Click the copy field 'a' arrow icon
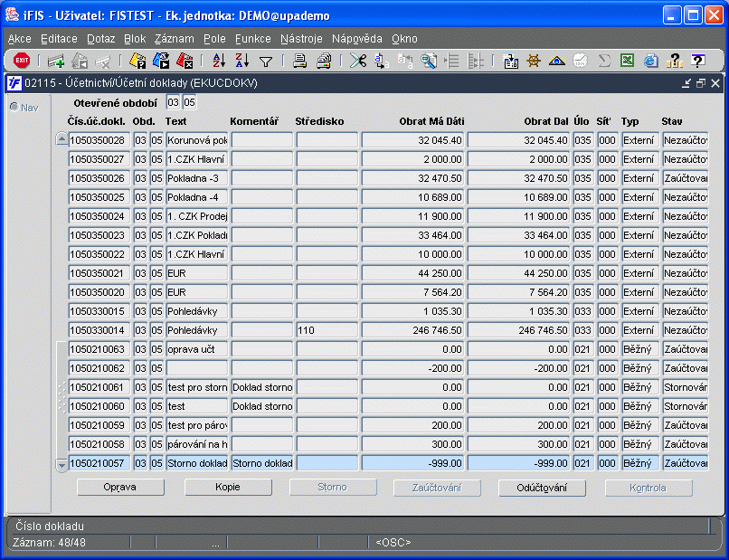 [382, 61]
